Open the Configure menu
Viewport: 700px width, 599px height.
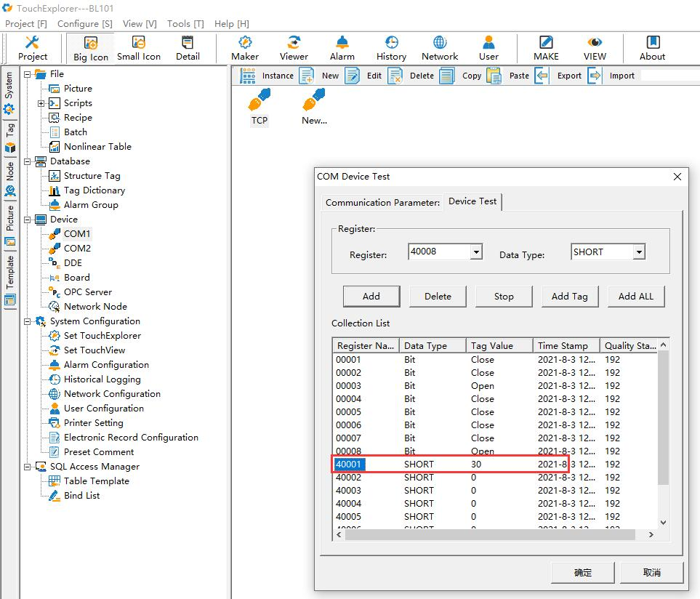(85, 23)
